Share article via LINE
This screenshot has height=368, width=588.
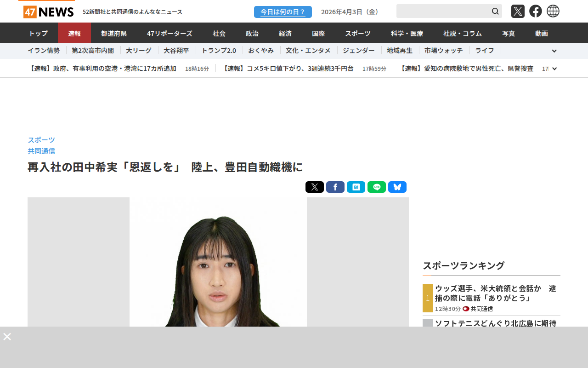point(377,187)
